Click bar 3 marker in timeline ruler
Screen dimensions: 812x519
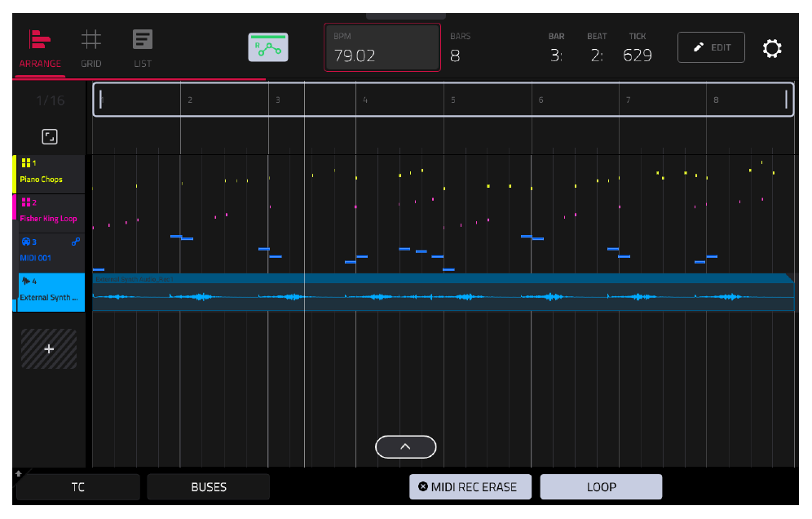[278, 100]
